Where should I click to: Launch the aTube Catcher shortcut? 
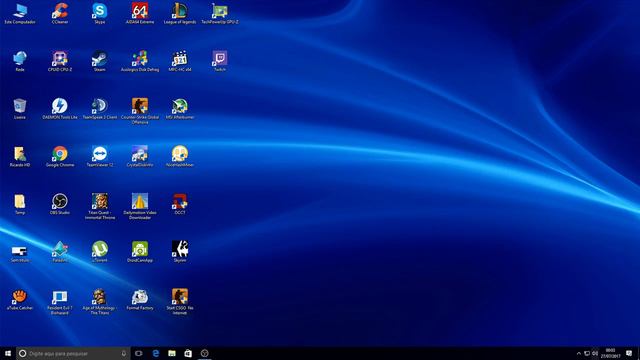[20, 300]
